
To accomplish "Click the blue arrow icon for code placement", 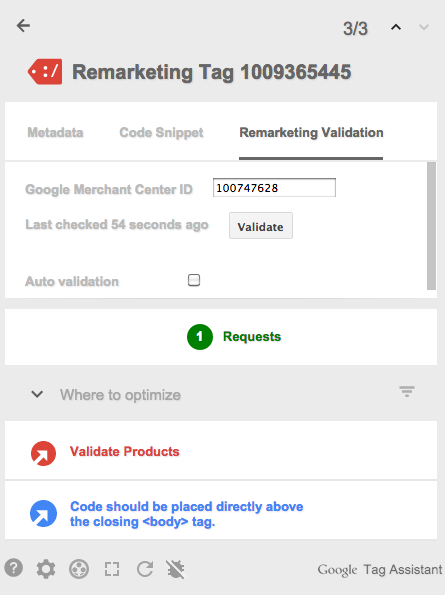I will (x=43, y=513).
